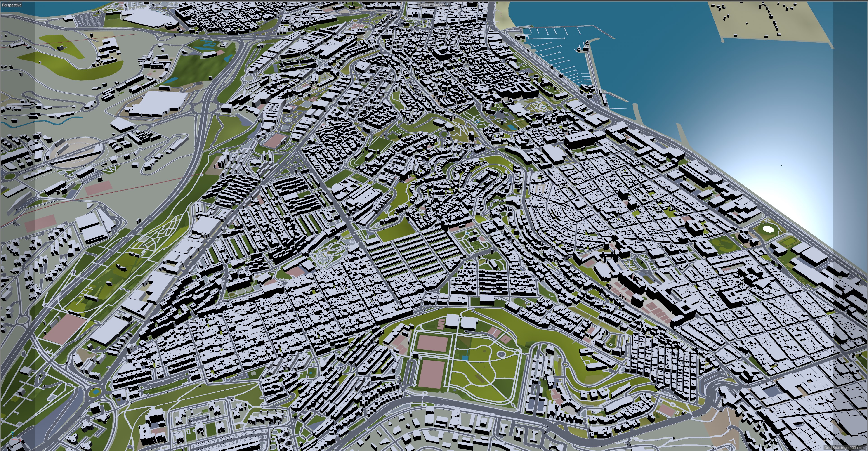Click the camera icon beside Default Camera
Viewport: 868px width, 451px height.
tap(447, 5)
